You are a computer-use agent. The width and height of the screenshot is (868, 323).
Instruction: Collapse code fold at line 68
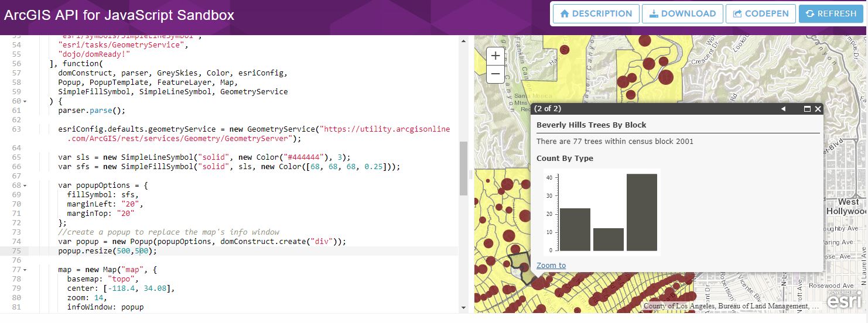coord(25,185)
